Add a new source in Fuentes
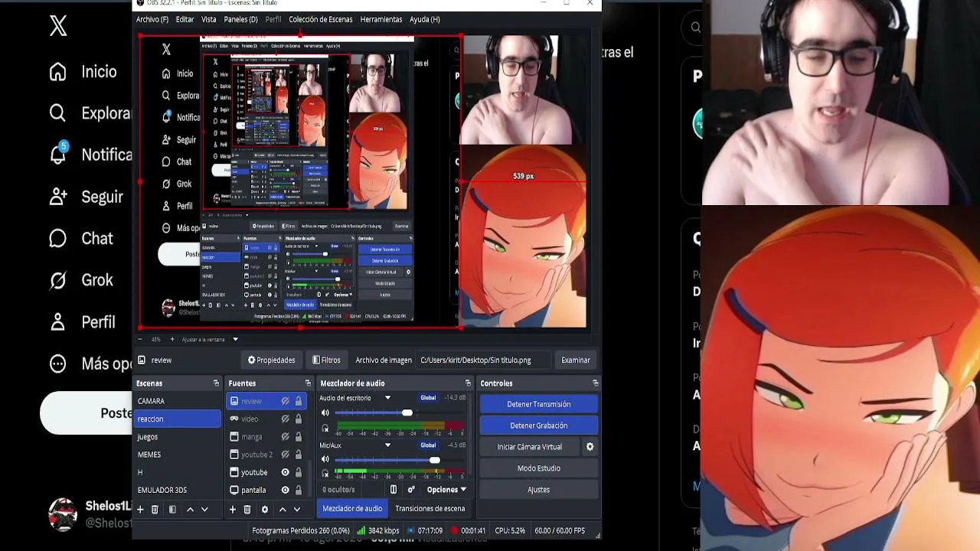Image resolution: width=980 pixels, height=551 pixels. coord(233,510)
